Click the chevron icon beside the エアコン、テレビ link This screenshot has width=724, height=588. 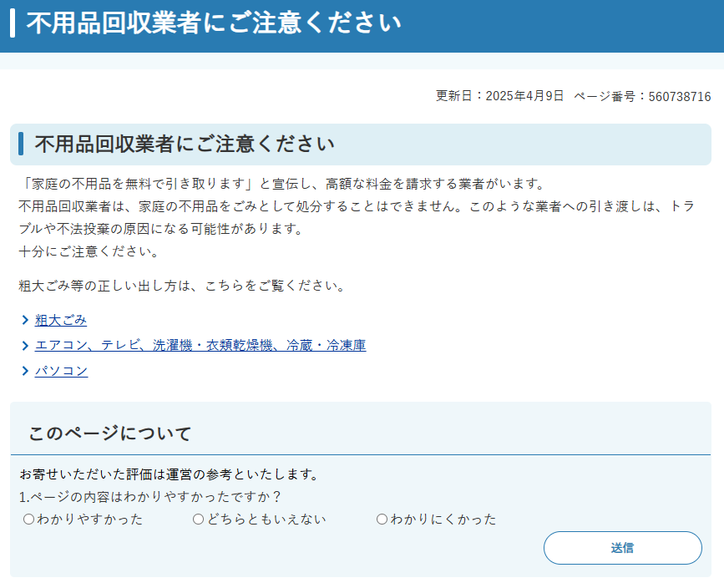[25, 345]
